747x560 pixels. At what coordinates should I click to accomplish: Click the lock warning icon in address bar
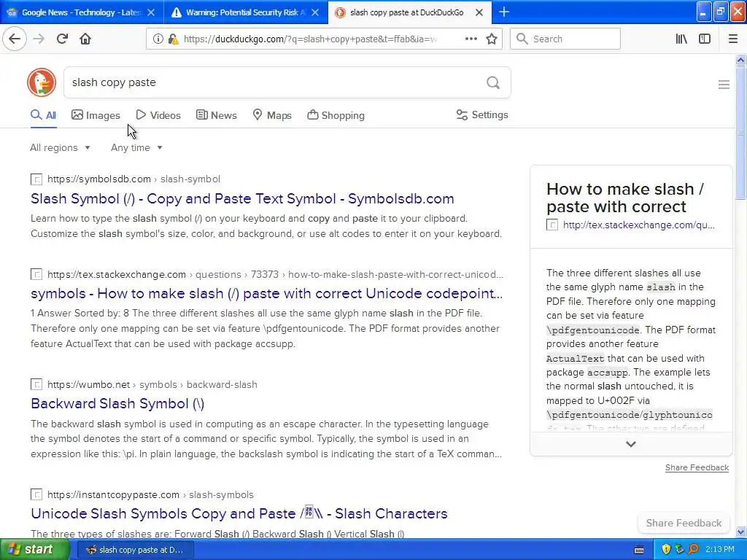coord(174,39)
